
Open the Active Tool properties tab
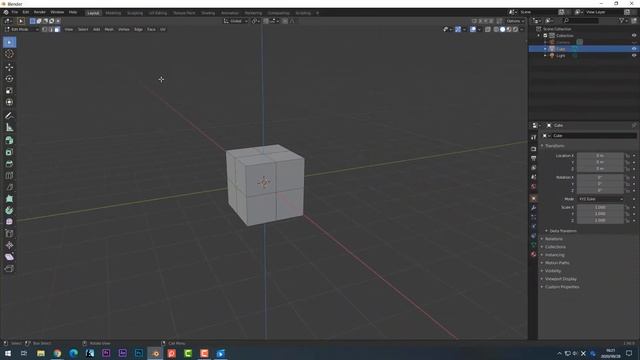(533, 138)
